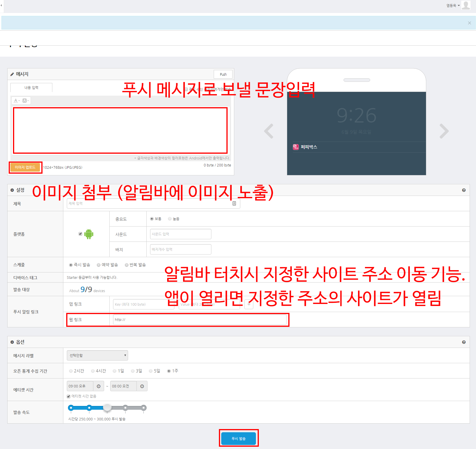Show previous phone preview with left arrow
This screenshot has height=449, width=476.
click(x=269, y=131)
